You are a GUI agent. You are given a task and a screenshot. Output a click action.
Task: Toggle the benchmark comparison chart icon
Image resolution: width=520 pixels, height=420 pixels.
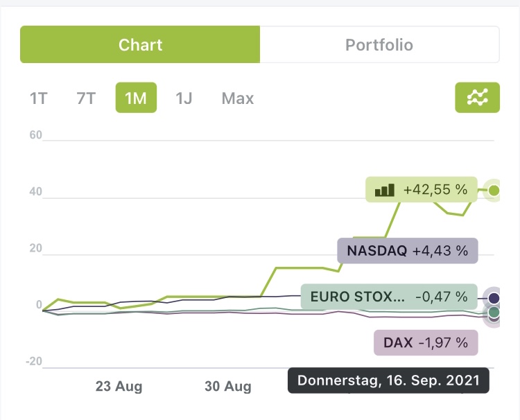477,98
